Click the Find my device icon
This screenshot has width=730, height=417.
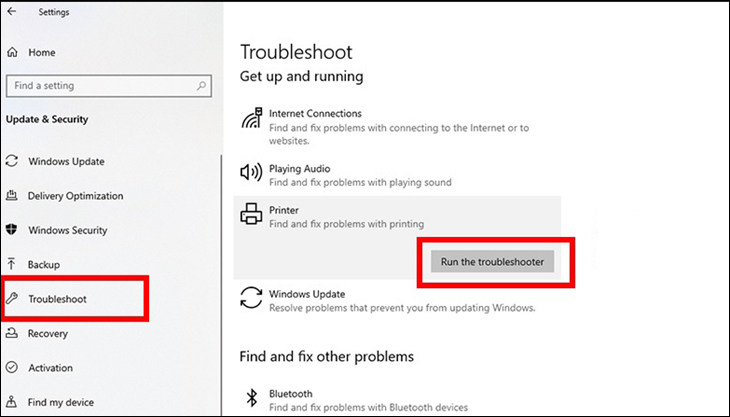coord(12,402)
